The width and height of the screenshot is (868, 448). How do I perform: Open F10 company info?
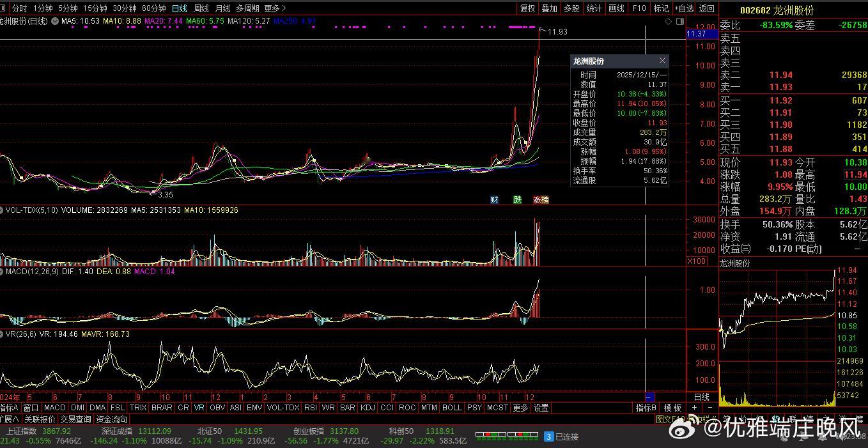click(639, 8)
